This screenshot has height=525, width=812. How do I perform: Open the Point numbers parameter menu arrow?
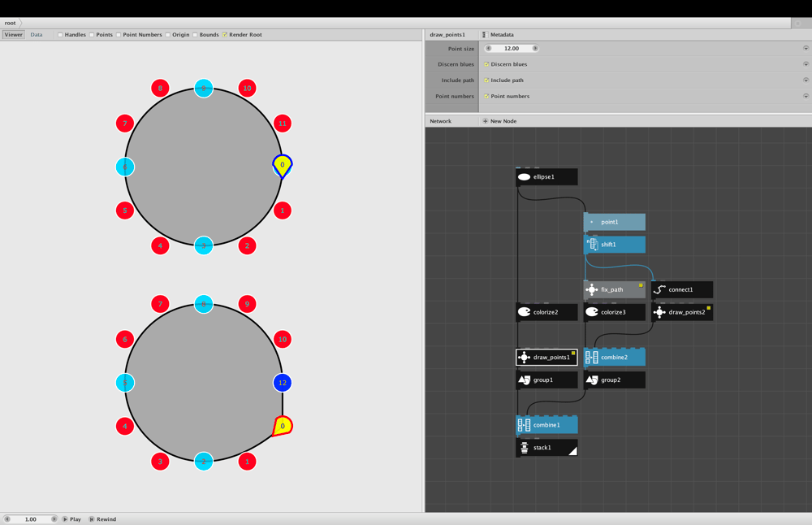806,96
